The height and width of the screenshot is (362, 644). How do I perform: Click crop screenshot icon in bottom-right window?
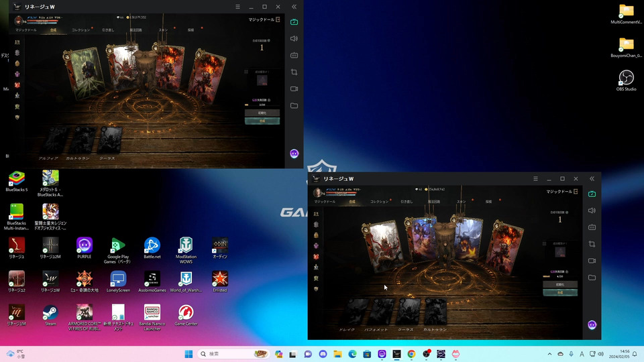point(592,244)
